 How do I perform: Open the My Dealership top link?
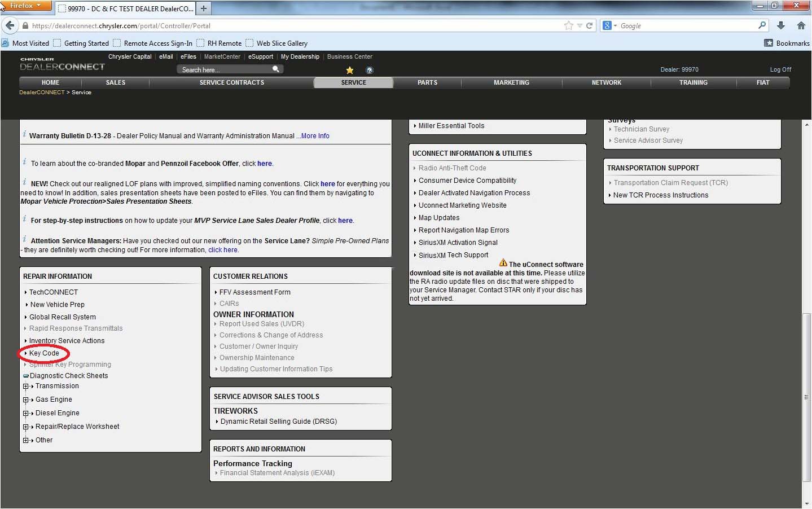point(300,56)
